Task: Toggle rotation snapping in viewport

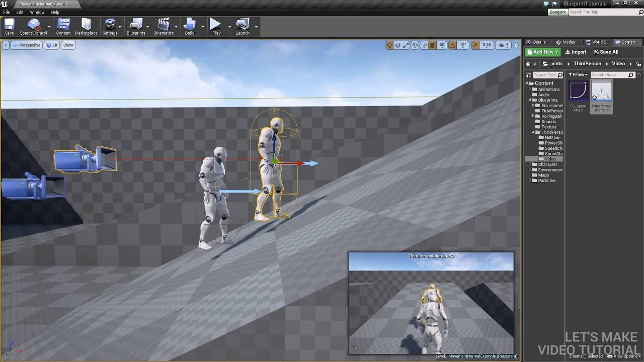Action: [x=452, y=45]
